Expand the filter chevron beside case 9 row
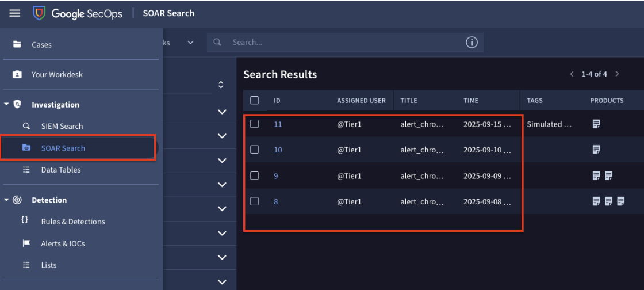644x290 pixels. [222, 185]
